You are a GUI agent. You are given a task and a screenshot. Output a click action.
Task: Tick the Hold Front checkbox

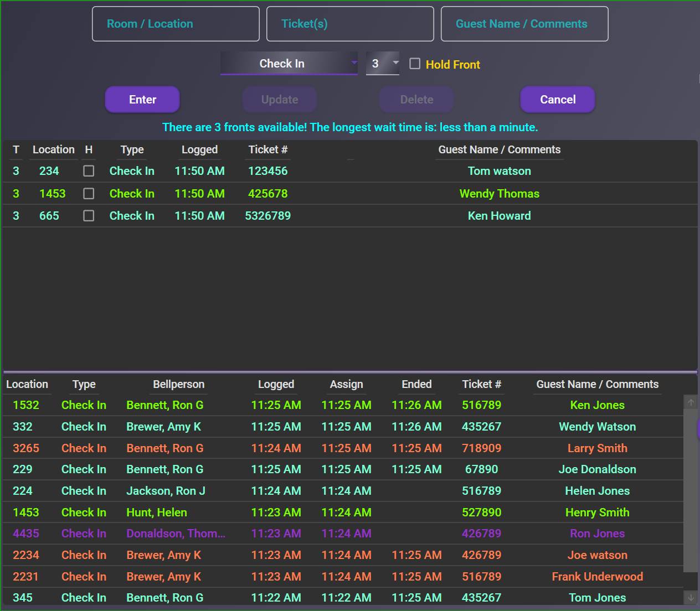[x=415, y=64]
